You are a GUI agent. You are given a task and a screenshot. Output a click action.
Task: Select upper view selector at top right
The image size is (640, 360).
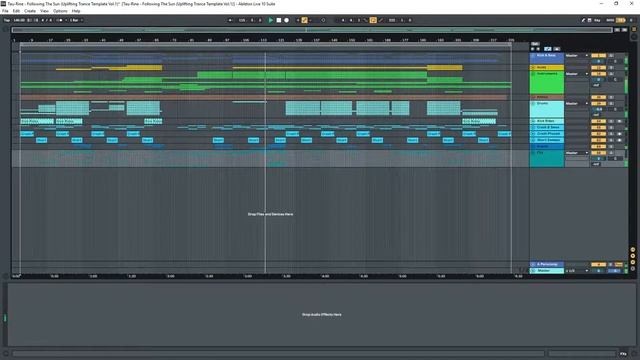[x=634, y=29]
